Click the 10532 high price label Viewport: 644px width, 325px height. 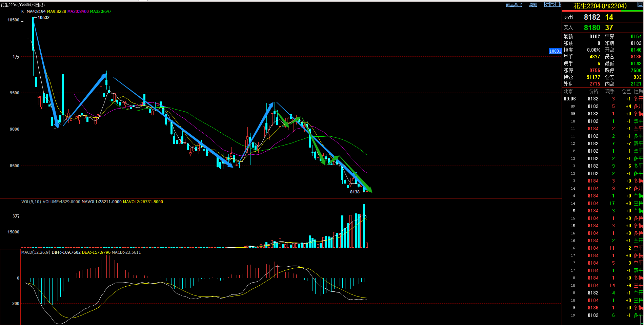pos(43,18)
